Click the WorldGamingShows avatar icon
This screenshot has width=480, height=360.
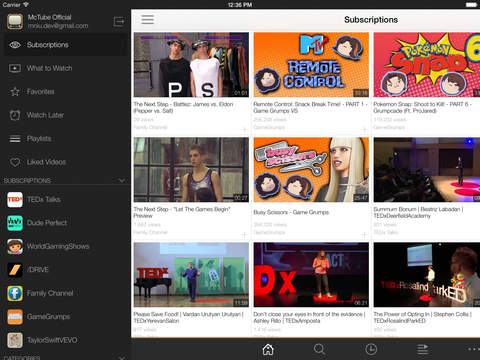(x=15, y=246)
